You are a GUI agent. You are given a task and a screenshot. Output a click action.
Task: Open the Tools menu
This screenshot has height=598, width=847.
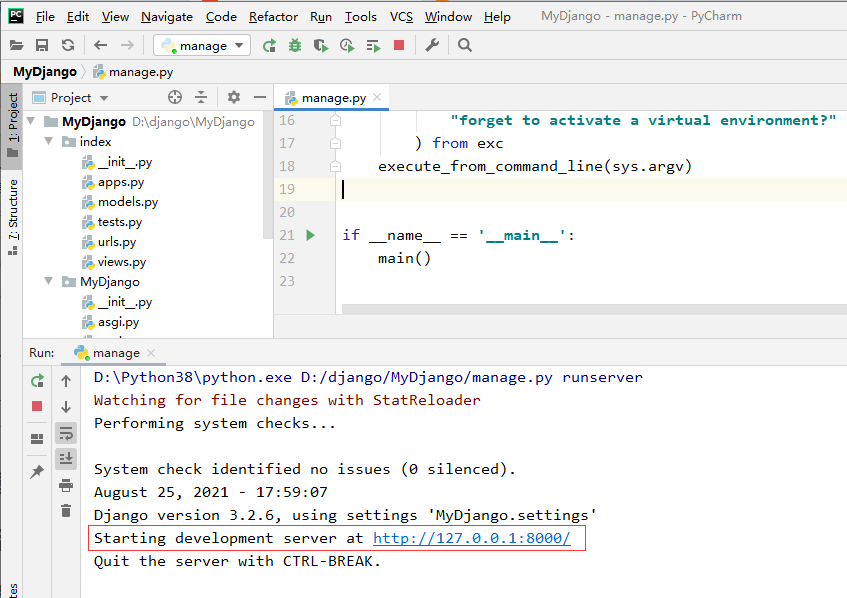coord(360,17)
